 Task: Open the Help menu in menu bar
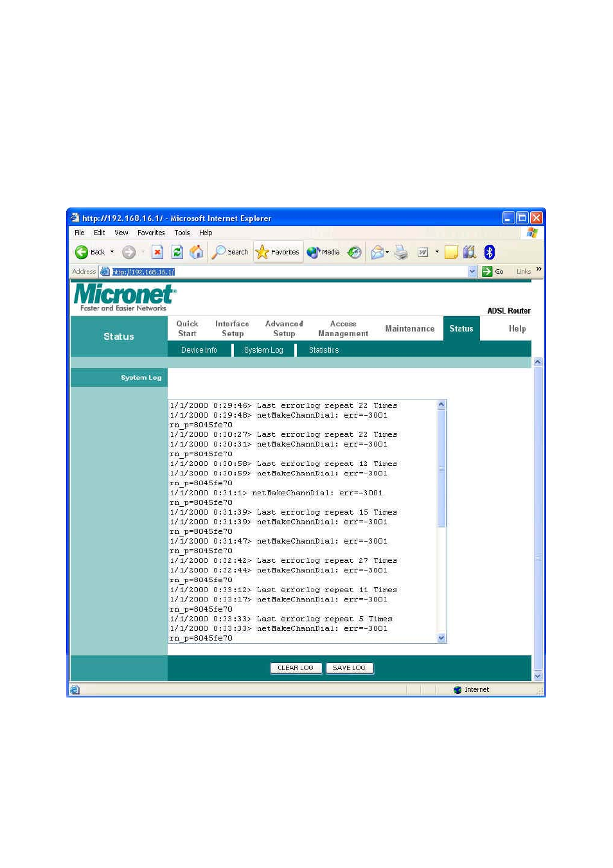coord(206,233)
